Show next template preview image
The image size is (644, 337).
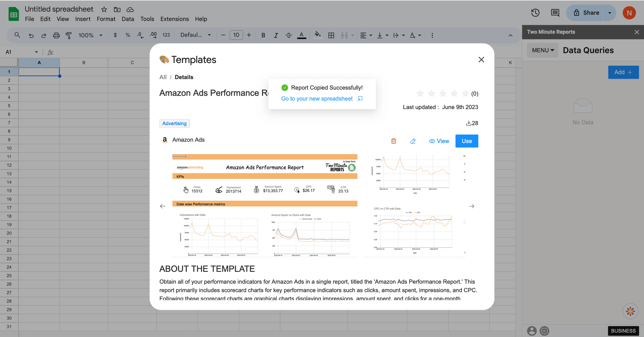click(472, 206)
